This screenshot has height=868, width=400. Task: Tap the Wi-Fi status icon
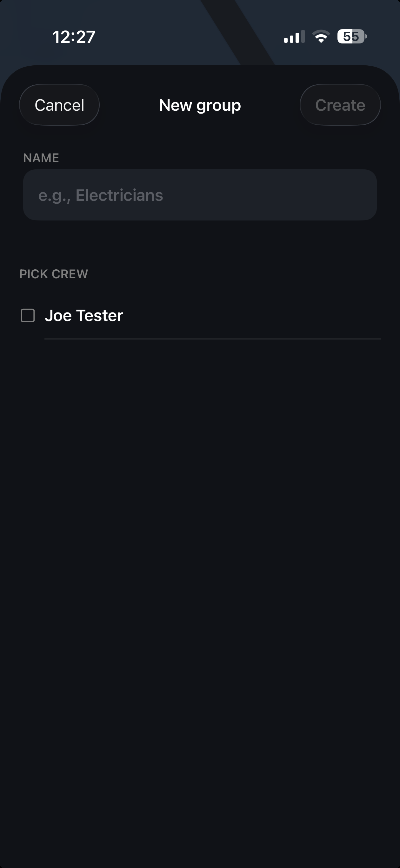(321, 36)
